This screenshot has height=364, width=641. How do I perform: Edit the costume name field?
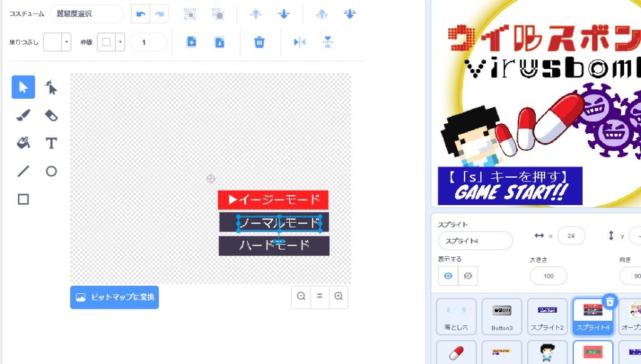click(x=86, y=14)
